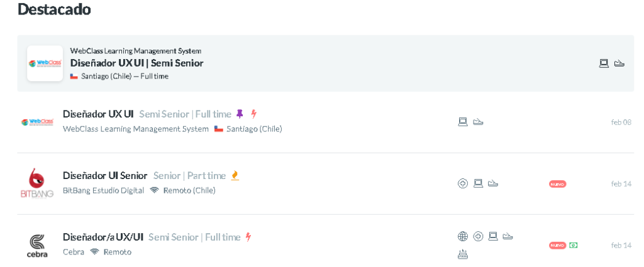Open the Diseñador UI Senior job listing
Screen dimensions: 644x267
click(105, 175)
